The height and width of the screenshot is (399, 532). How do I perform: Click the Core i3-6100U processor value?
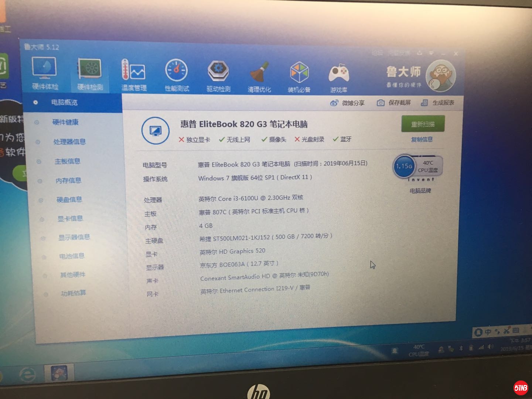coord(251,198)
